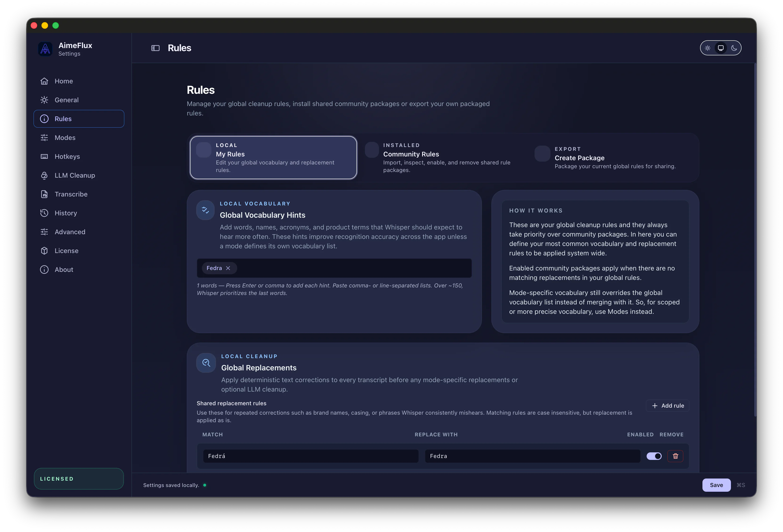Open the Modes sidebar section
This screenshot has height=532, width=783.
pos(79,138)
